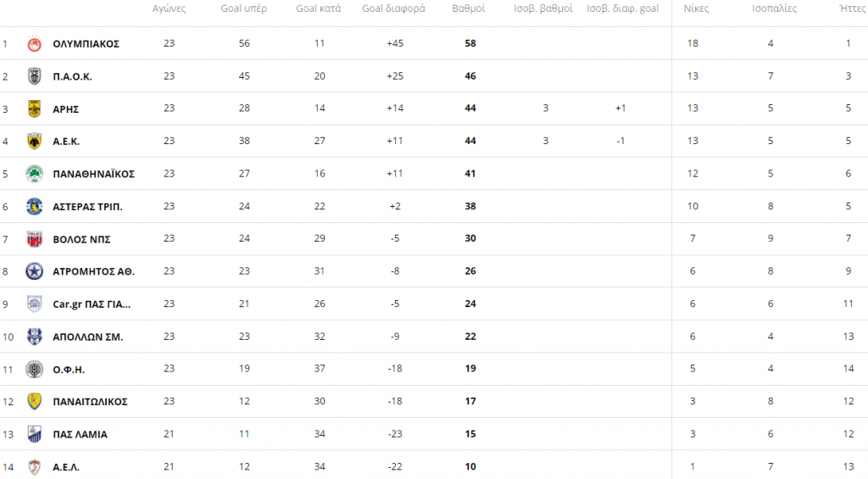Click the Atromitos star logo
Viewport: 868px width, 479px height.
coord(34,271)
